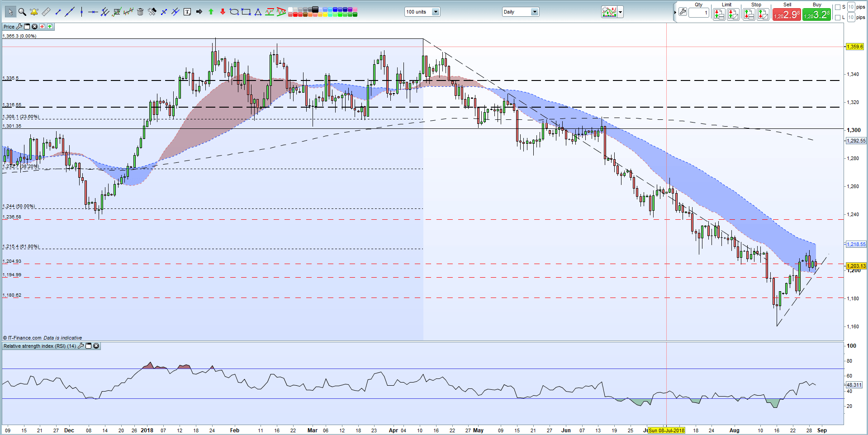The height and width of the screenshot is (435, 868).
Task: Click the 1,365.3 (0.00%) Fibonacci label
Action: coord(19,36)
